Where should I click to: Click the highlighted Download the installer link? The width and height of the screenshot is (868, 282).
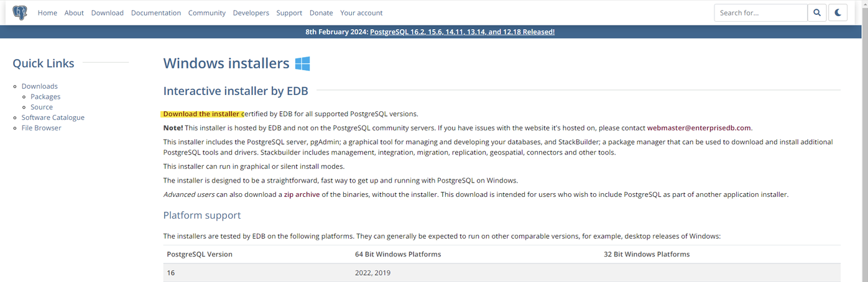coord(201,114)
